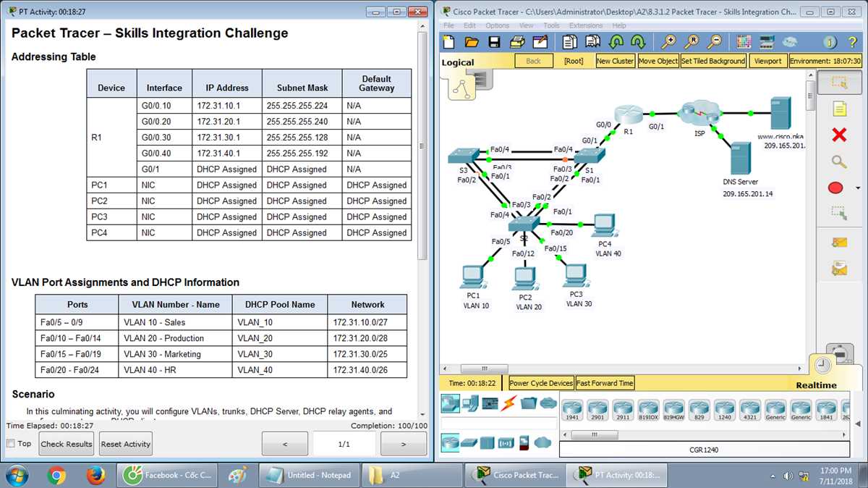Choose the Place Note tool
Image resolution: width=868 pixels, height=488 pixels.
[x=838, y=109]
